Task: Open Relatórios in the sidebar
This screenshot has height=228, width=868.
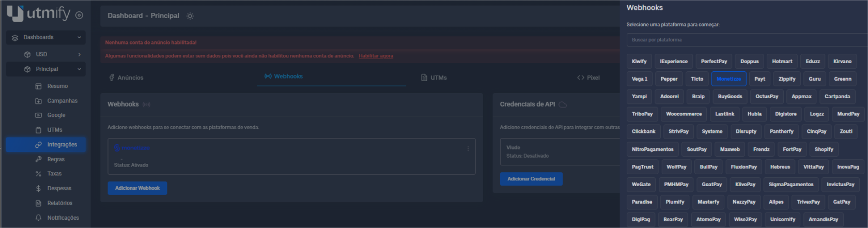Action: pos(60,203)
